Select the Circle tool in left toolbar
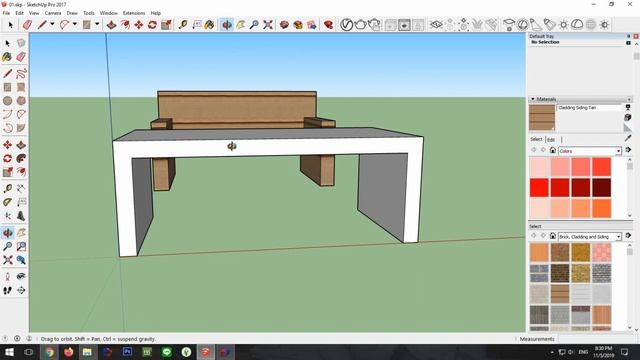 (x=7, y=100)
